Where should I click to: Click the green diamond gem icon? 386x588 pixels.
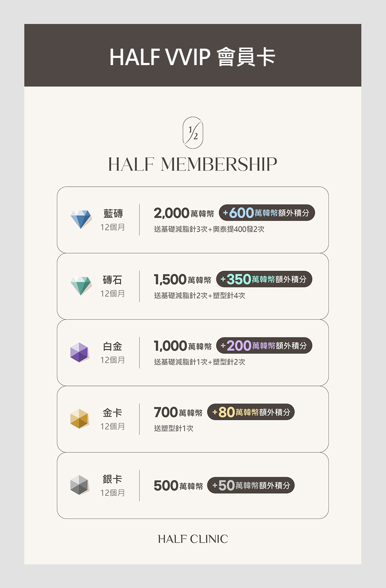81,285
